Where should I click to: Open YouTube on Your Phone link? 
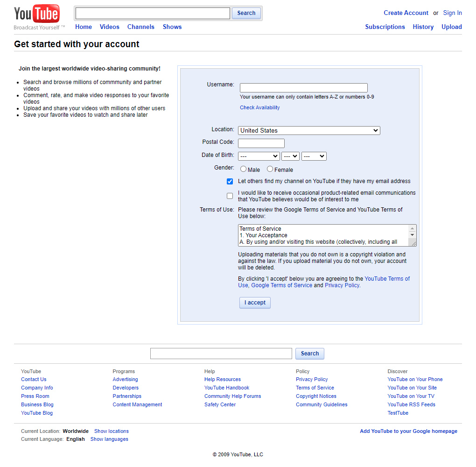(415, 380)
